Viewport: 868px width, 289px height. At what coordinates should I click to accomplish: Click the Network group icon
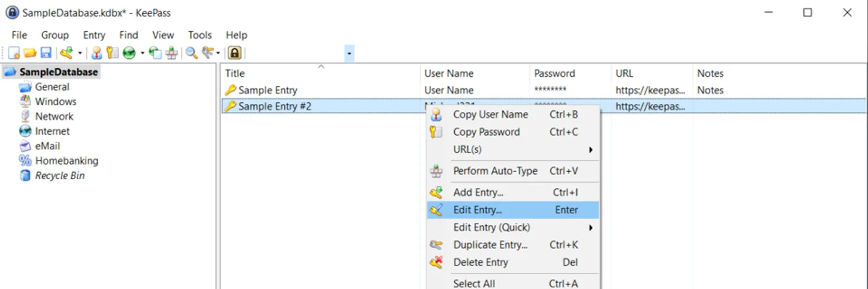[25, 116]
